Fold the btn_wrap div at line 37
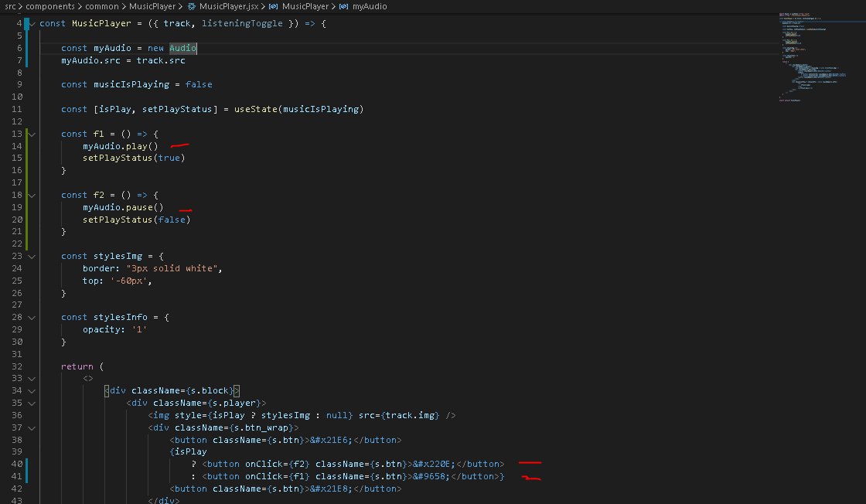 pyautogui.click(x=32, y=427)
